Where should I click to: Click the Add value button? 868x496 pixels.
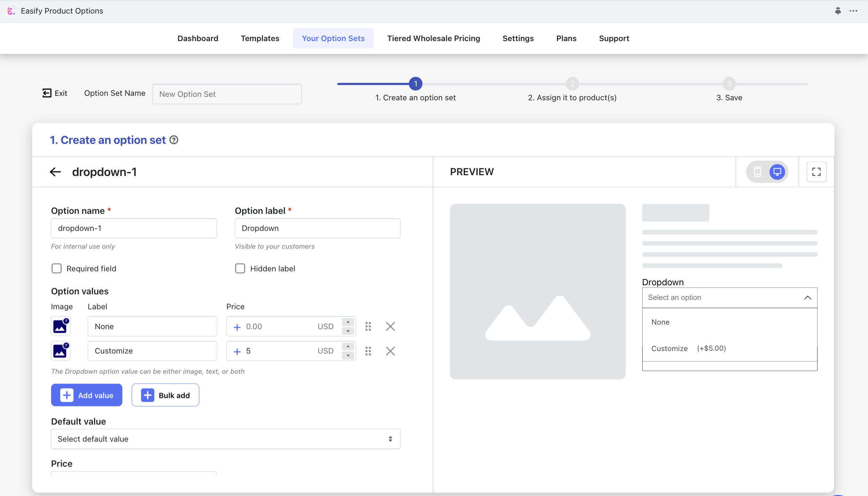tap(86, 395)
